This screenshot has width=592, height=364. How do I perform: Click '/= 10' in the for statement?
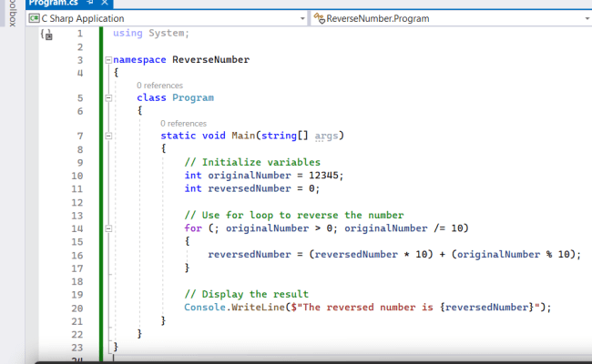(448, 228)
